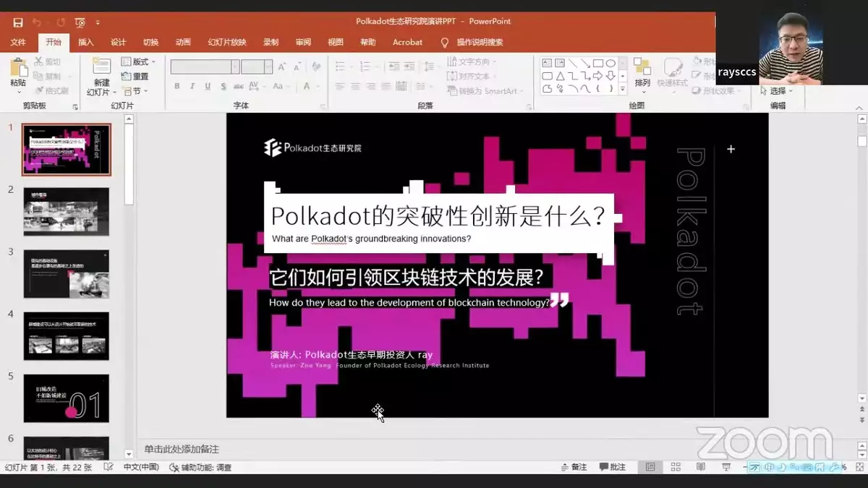Open the font size combo box
The height and width of the screenshot is (488, 868).
click(x=257, y=67)
